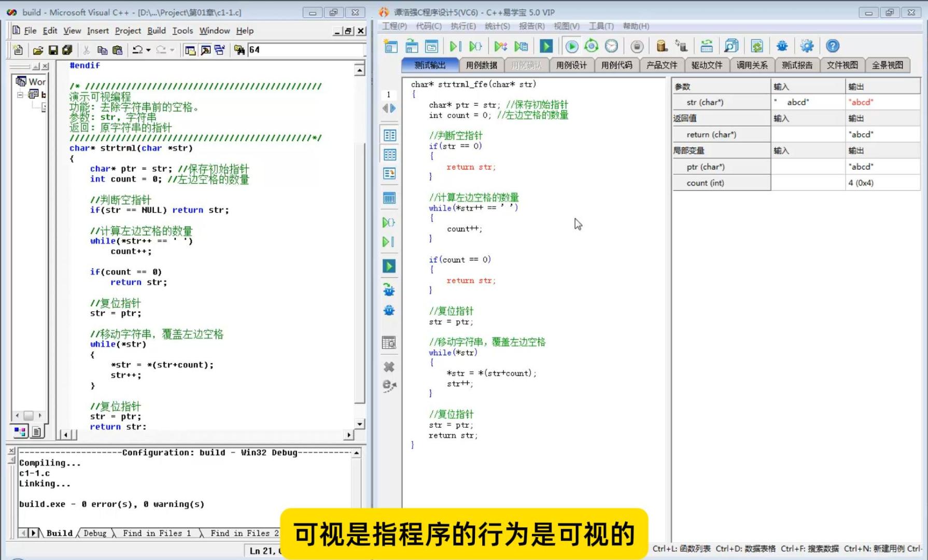Image resolution: width=928 pixels, height=560 pixels.
Task: Click the code editor scroll-up arrow
Action: coord(359,70)
